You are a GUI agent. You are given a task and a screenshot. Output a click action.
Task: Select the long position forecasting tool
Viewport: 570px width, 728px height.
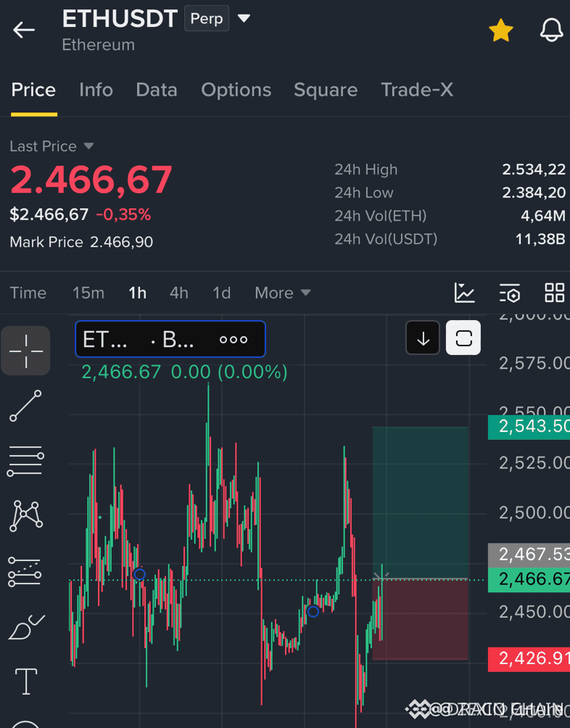tap(25, 571)
